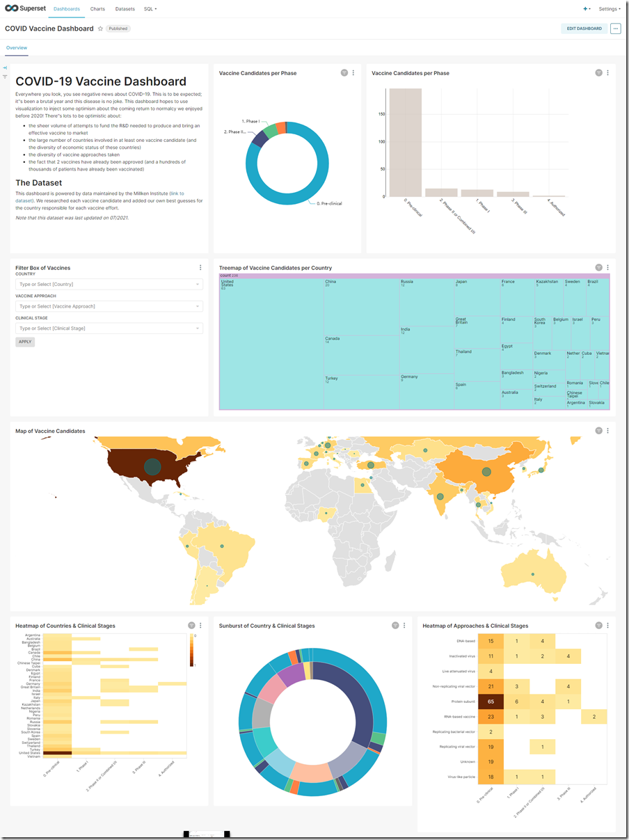Favorite the dashboard with the star icon

[100, 29]
